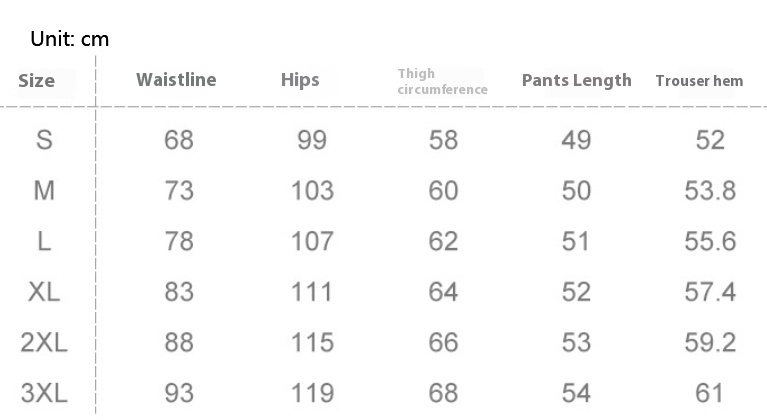
Task: Select the Hips column header
Action: click(x=300, y=80)
